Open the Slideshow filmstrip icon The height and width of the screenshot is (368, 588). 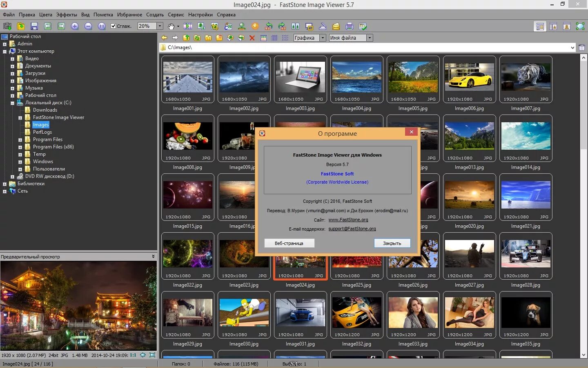pos(188,26)
